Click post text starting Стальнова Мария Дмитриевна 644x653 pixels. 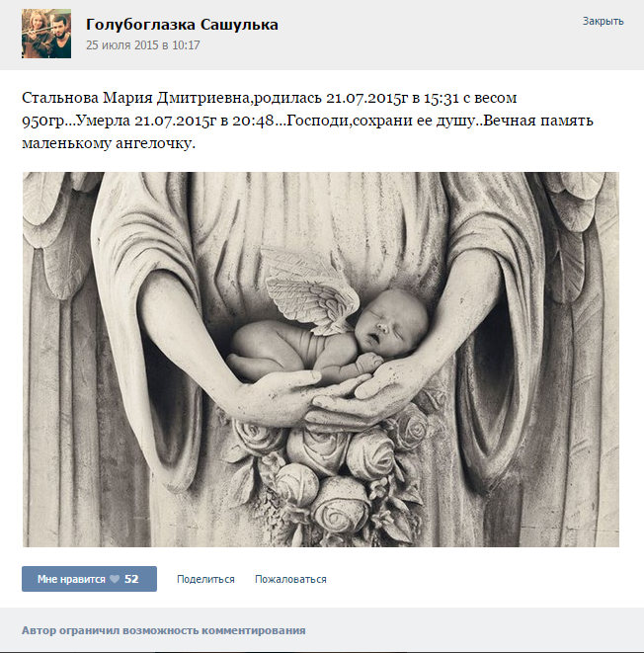307,121
